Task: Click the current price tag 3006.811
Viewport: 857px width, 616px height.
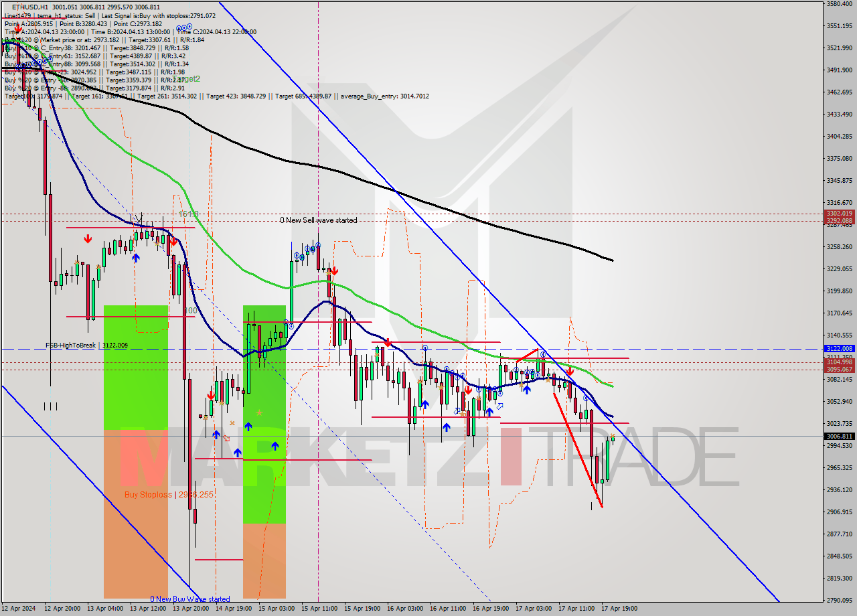Action: tap(839, 437)
